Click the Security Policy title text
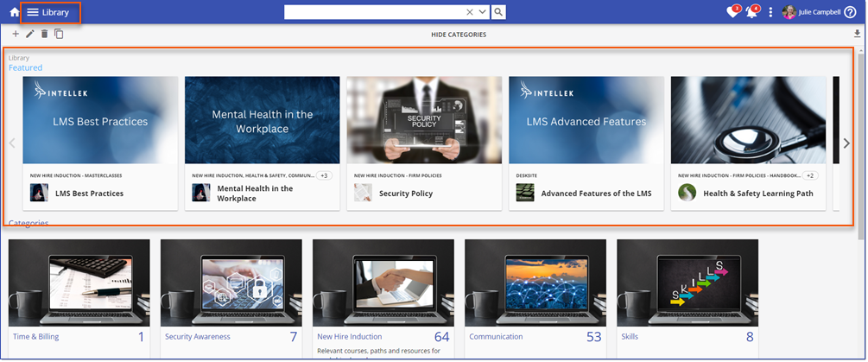Viewport: 868px width, 362px height. pos(406,194)
